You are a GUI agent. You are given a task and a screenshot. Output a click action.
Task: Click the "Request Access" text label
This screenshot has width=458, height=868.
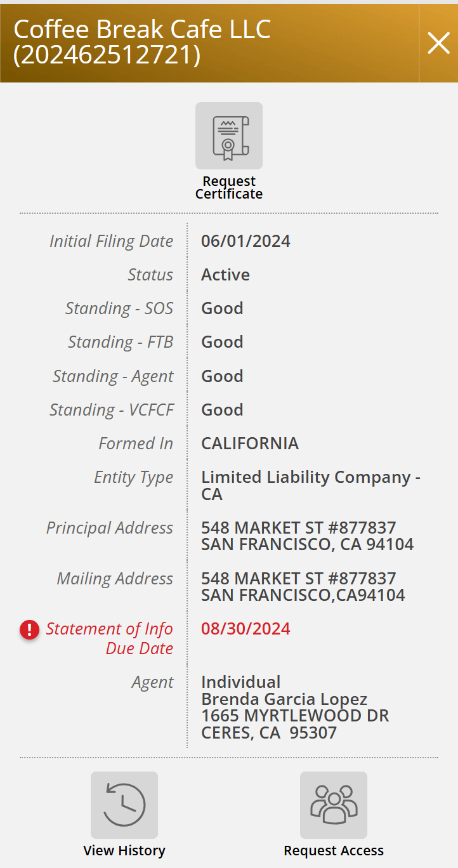pos(334,851)
